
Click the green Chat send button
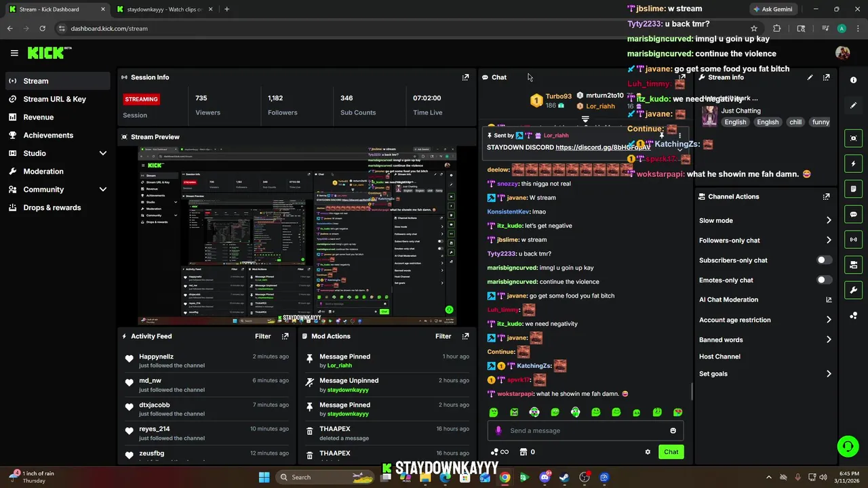point(671,452)
